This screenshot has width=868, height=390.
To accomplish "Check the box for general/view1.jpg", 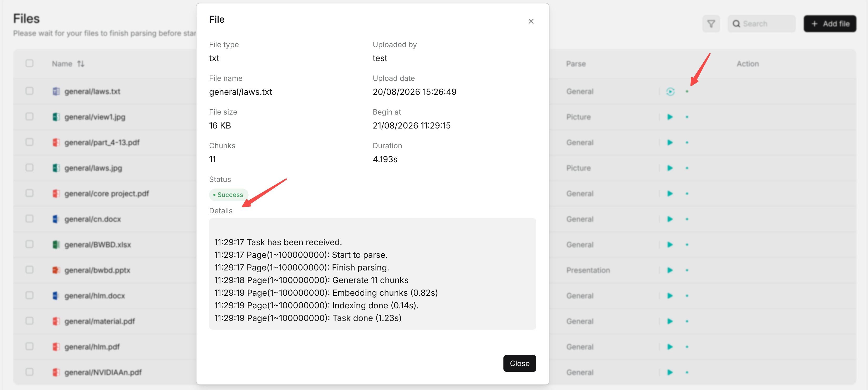I will (29, 116).
